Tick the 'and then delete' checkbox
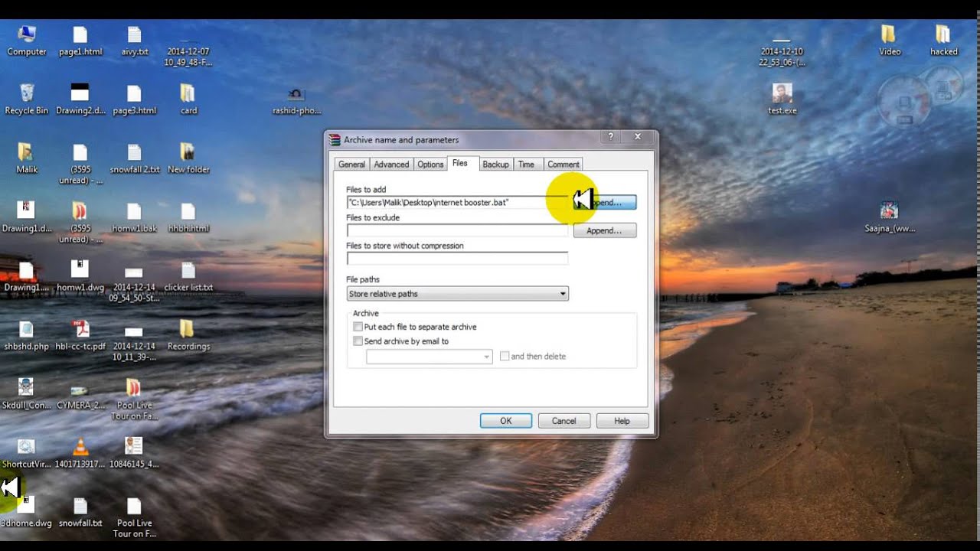This screenshot has height=551, width=980. [x=505, y=357]
